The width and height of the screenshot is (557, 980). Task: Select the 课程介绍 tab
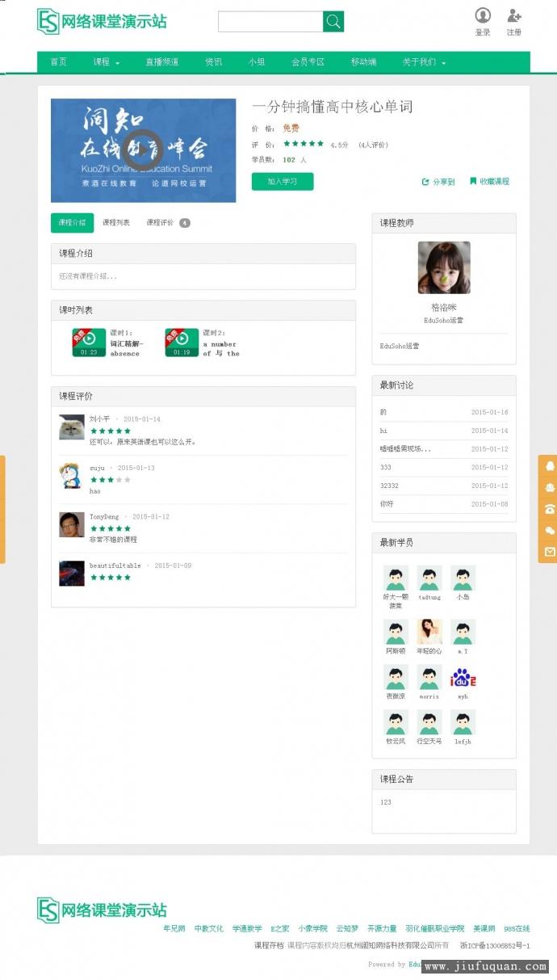[72, 223]
